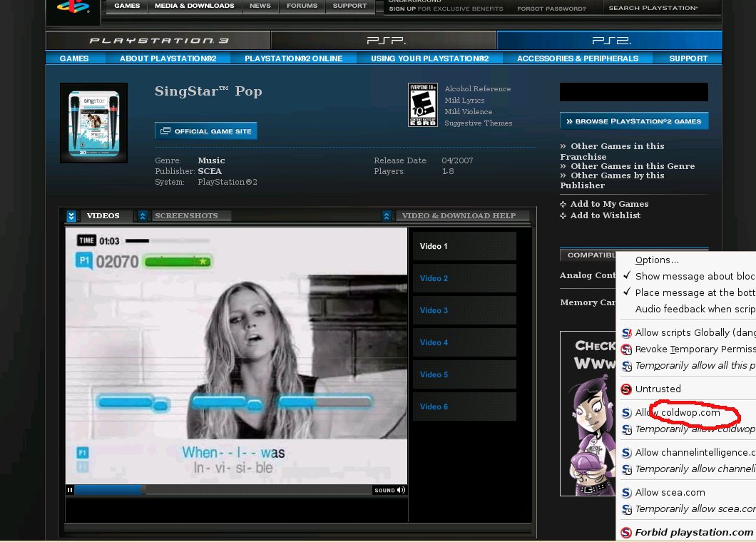Open ACCESSORIES & PERIPHERALS item
This screenshot has height=542, width=756.
(x=578, y=58)
